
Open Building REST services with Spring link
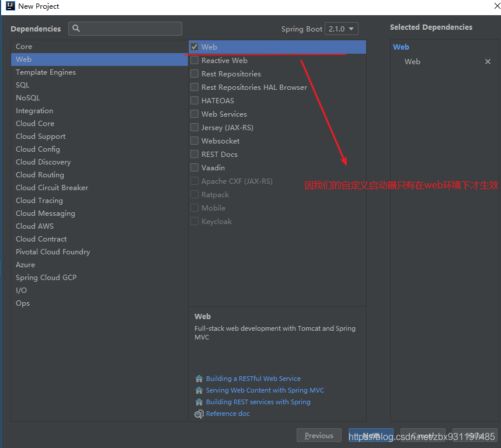pos(258,402)
